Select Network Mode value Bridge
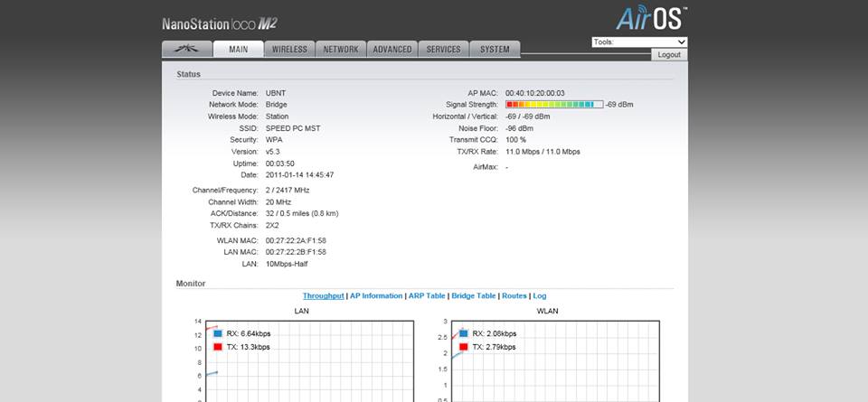 (x=277, y=105)
